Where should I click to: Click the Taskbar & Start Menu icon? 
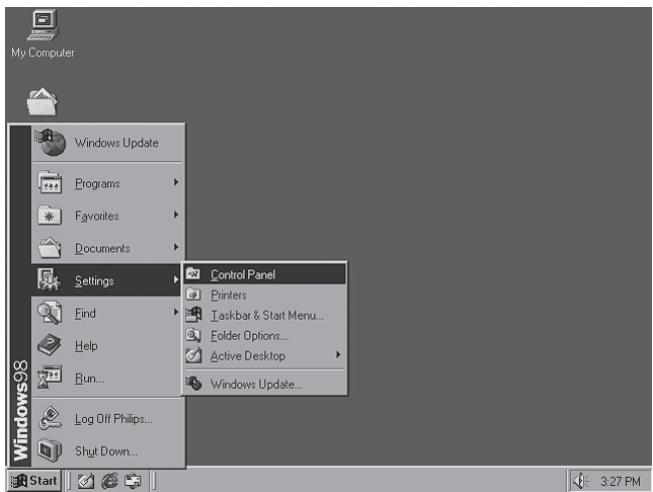click(x=194, y=315)
